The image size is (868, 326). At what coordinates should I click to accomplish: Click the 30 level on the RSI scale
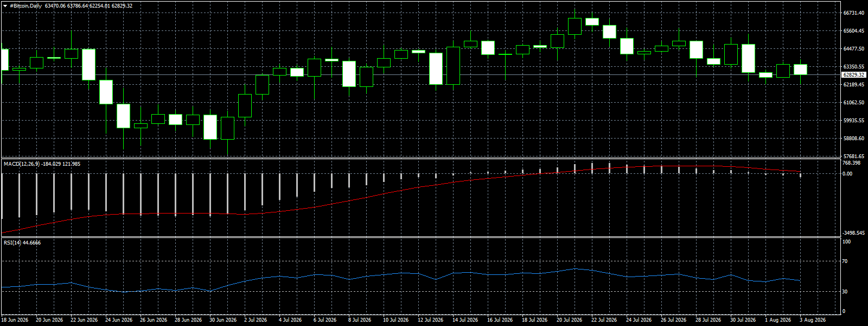point(845,292)
